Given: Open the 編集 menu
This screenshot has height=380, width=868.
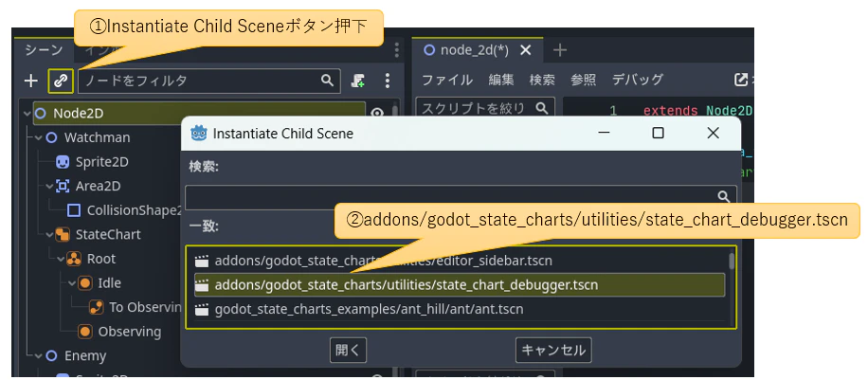Looking at the screenshot, I should [501, 80].
